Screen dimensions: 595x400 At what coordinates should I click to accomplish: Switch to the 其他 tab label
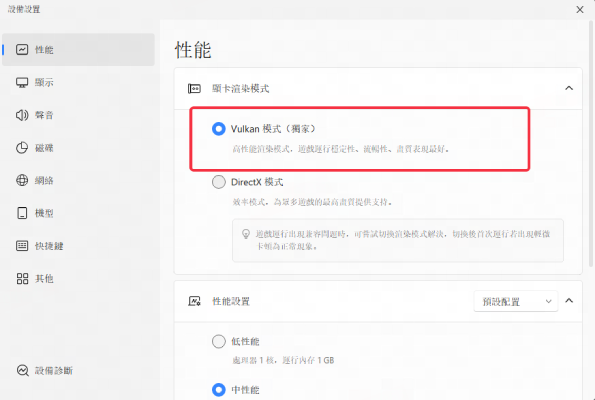[x=44, y=279]
